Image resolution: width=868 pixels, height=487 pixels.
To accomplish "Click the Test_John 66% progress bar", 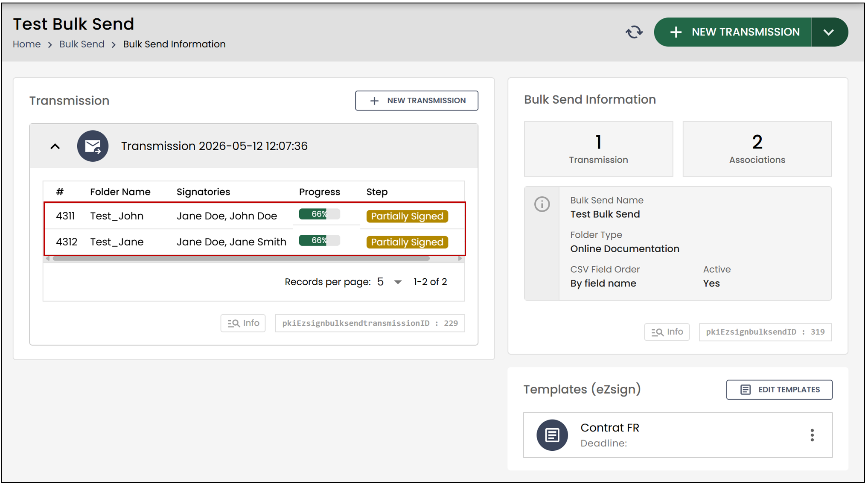I will coord(319,214).
